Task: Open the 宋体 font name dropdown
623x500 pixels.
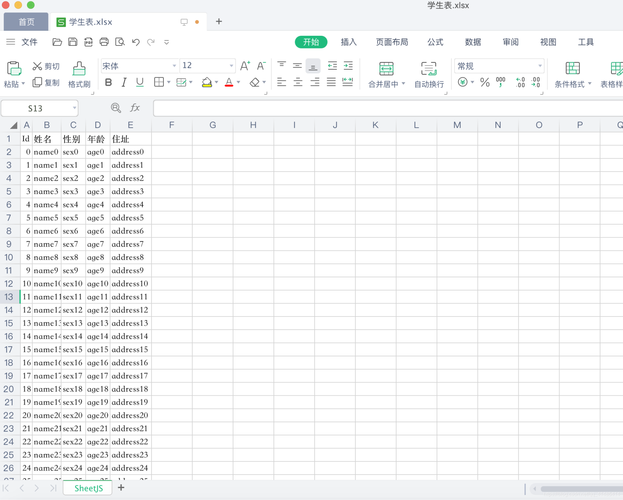Action: pos(174,66)
